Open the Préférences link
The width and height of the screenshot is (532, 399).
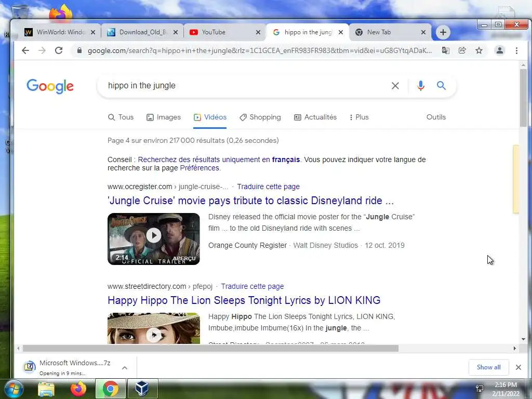tap(199, 168)
